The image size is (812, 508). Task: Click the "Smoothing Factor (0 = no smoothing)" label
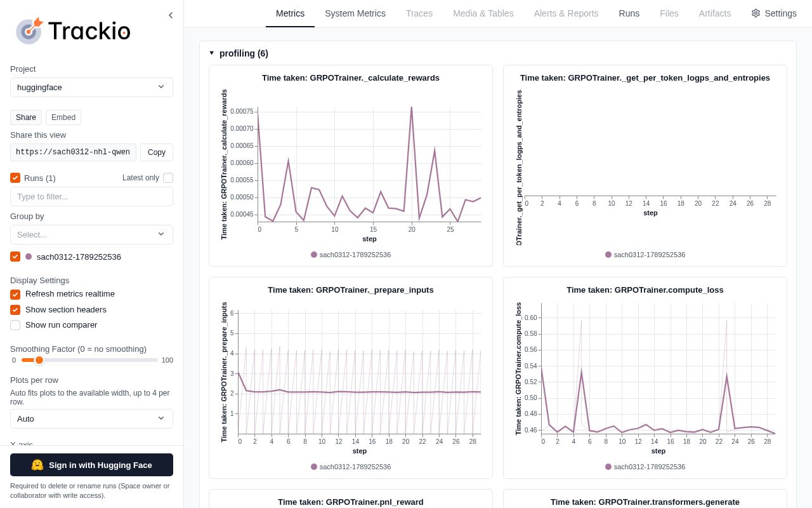tap(79, 349)
